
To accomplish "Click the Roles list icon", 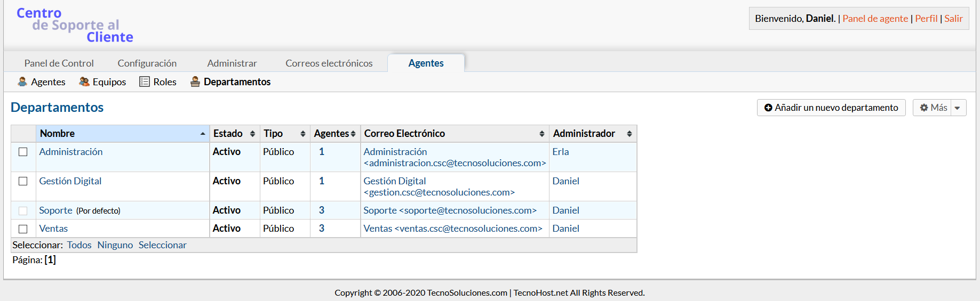I will (144, 82).
